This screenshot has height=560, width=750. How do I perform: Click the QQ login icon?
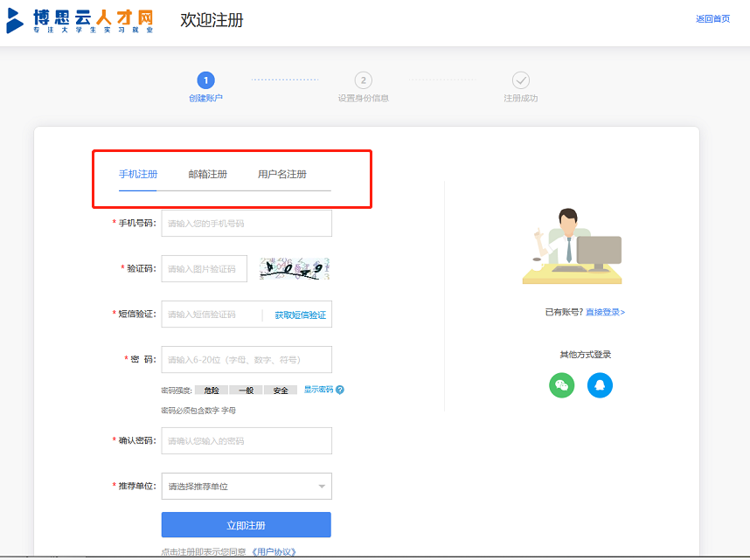pyautogui.click(x=600, y=385)
